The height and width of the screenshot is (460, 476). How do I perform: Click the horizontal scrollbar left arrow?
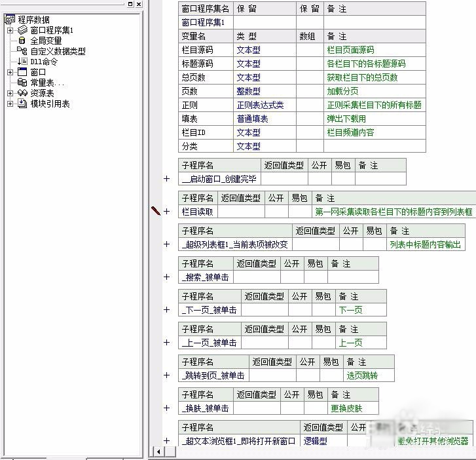click(x=158, y=451)
